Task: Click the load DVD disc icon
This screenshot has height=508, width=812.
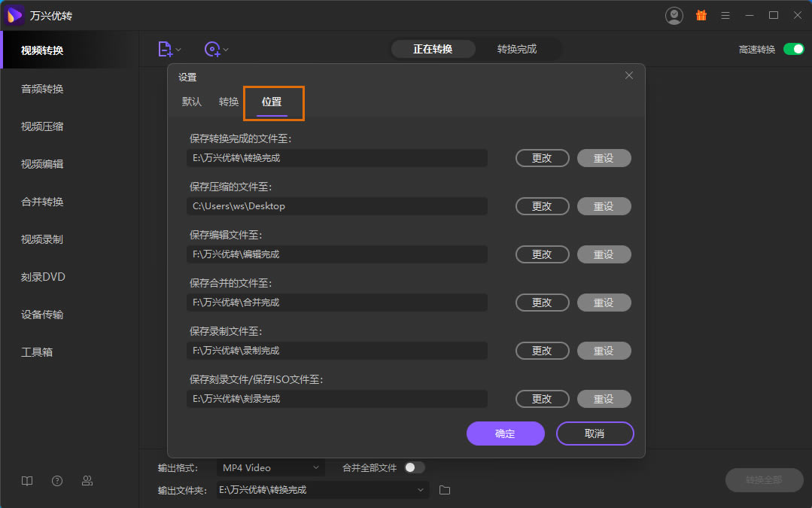Action: [213, 48]
